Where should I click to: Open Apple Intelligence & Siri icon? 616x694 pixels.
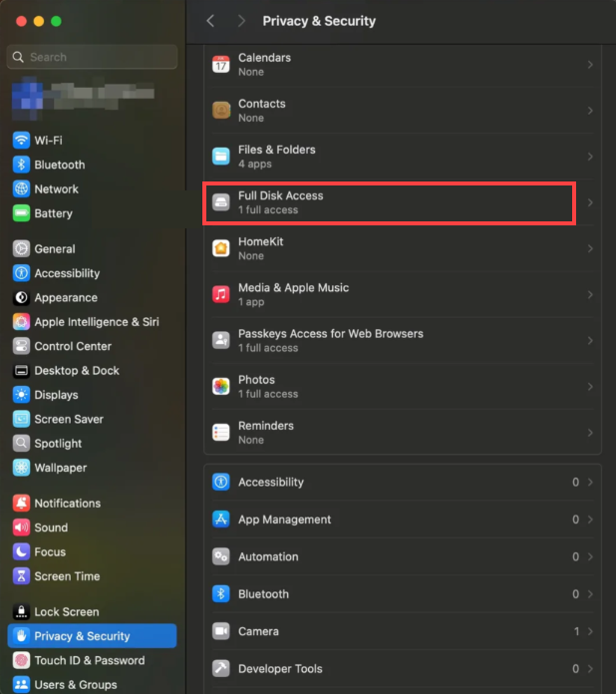(x=21, y=322)
